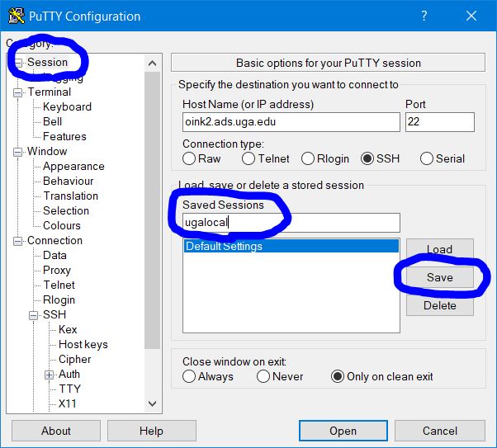Screen dimensions: 497x448
Task: Open the Proxy settings category
Action: click(x=57, y=271)
